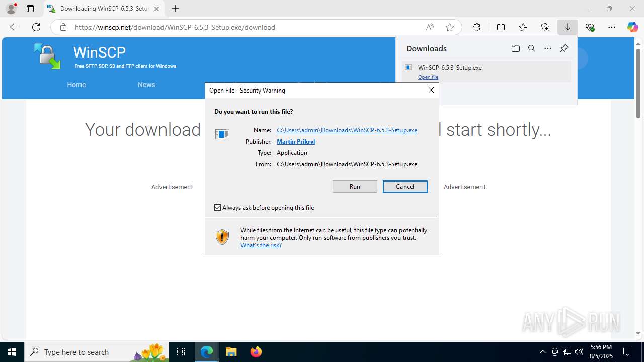This screenshot has width=644, height=362.
Task: Pin the Downloads panel
Action: point(564,48)
